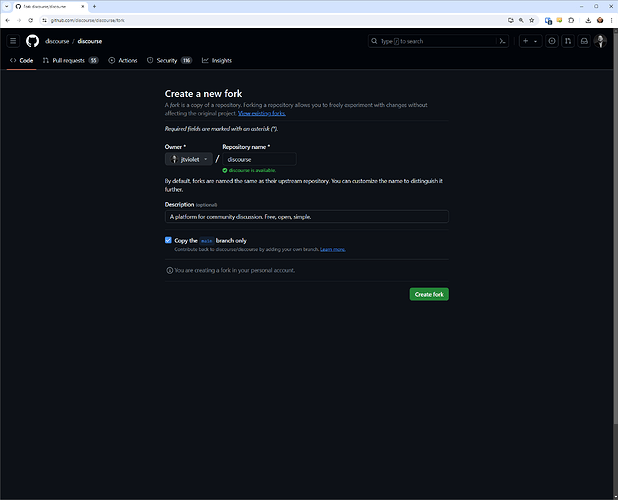Go to GitHub homepage via Octocat logo

tap(32, 41)
